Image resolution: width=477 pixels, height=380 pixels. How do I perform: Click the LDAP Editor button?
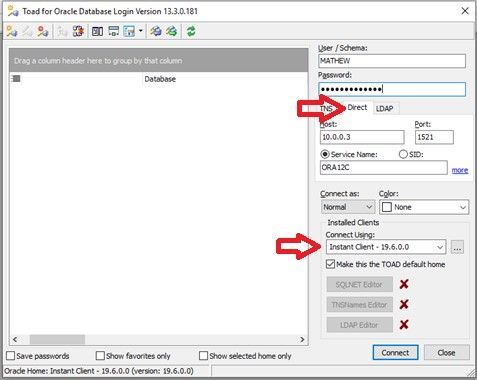(x=360, y=325)
